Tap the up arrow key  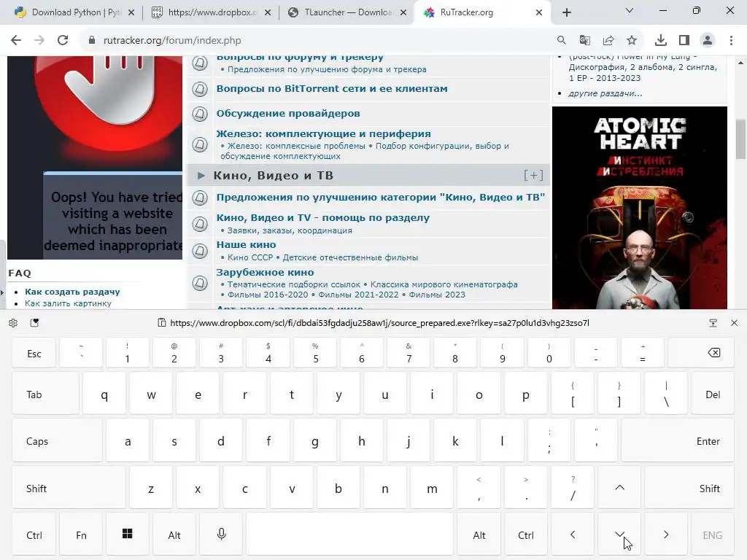coord(619,488)
